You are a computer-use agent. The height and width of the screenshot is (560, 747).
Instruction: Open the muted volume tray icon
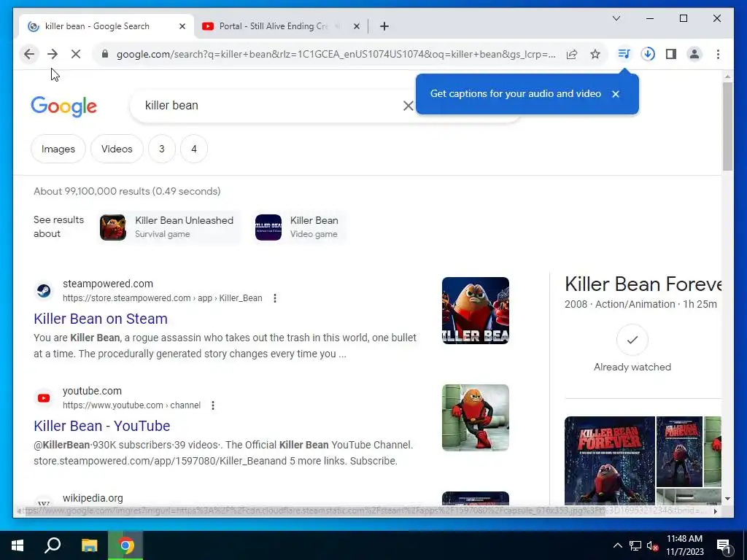coord(652,545)
